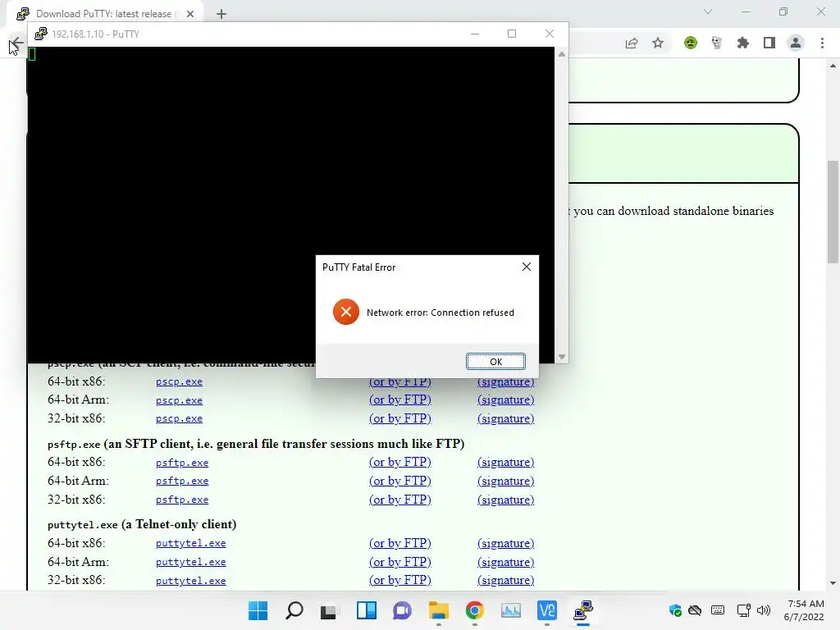This screenshot has width=840, height=630.
Task: Click OneDrive cloud tray icon
Action: [x=695, y=610]
